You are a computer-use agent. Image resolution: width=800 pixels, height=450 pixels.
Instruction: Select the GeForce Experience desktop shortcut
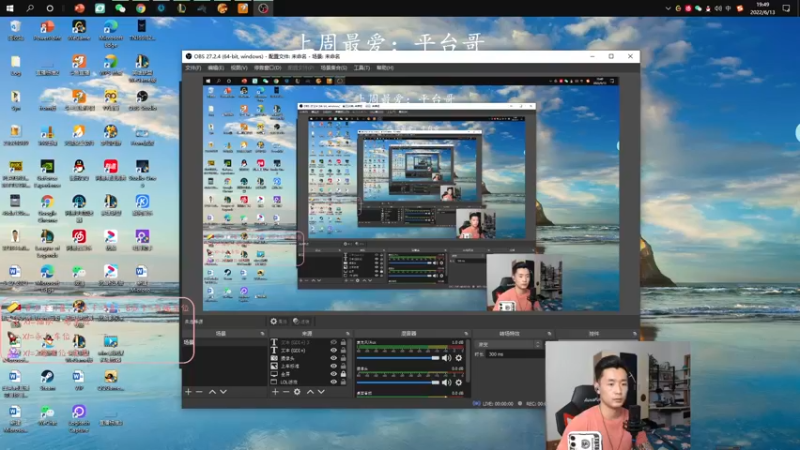[47, 173]
